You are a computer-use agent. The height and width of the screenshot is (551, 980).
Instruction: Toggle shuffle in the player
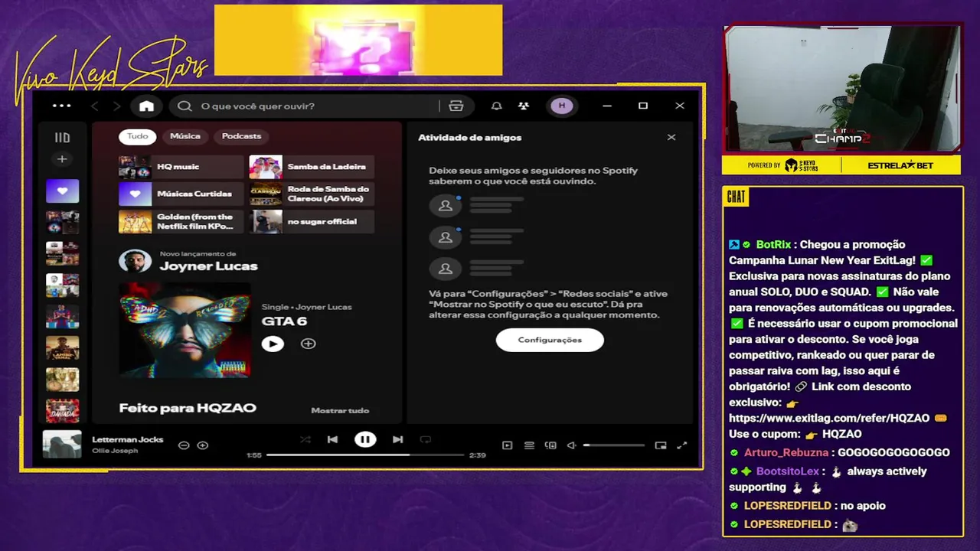(305, 439)
